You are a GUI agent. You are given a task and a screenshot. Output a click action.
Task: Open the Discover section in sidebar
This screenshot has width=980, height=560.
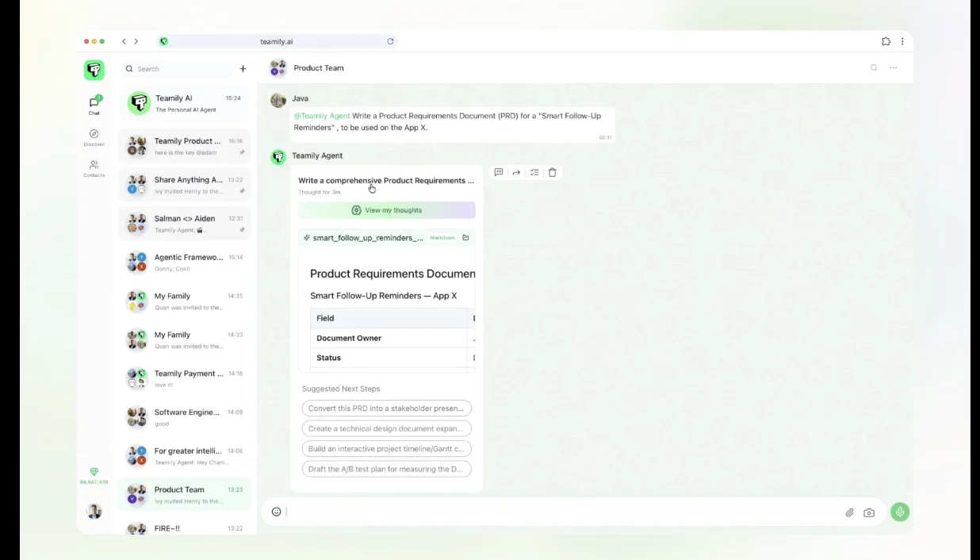click(x=94, y=137)
